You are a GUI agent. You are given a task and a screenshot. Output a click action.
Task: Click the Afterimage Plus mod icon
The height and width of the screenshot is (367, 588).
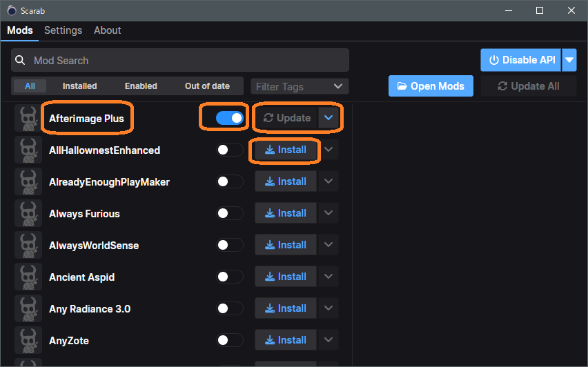28,119
